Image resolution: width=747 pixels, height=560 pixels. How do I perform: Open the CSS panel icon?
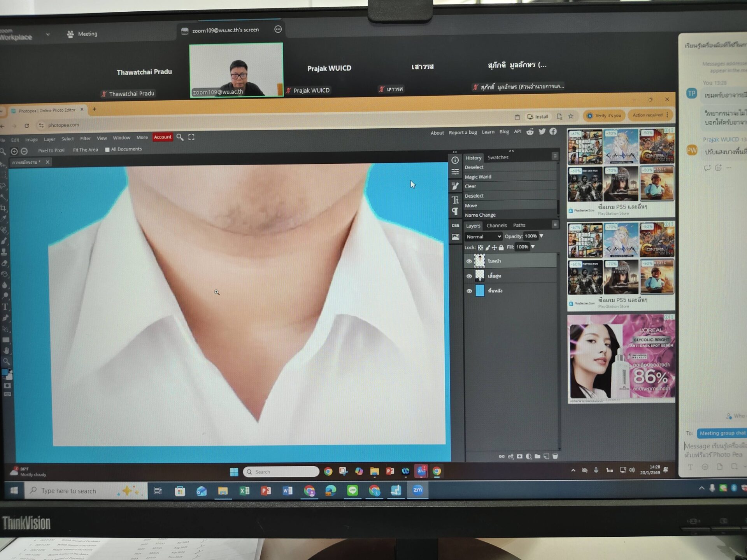pos(455,226)
